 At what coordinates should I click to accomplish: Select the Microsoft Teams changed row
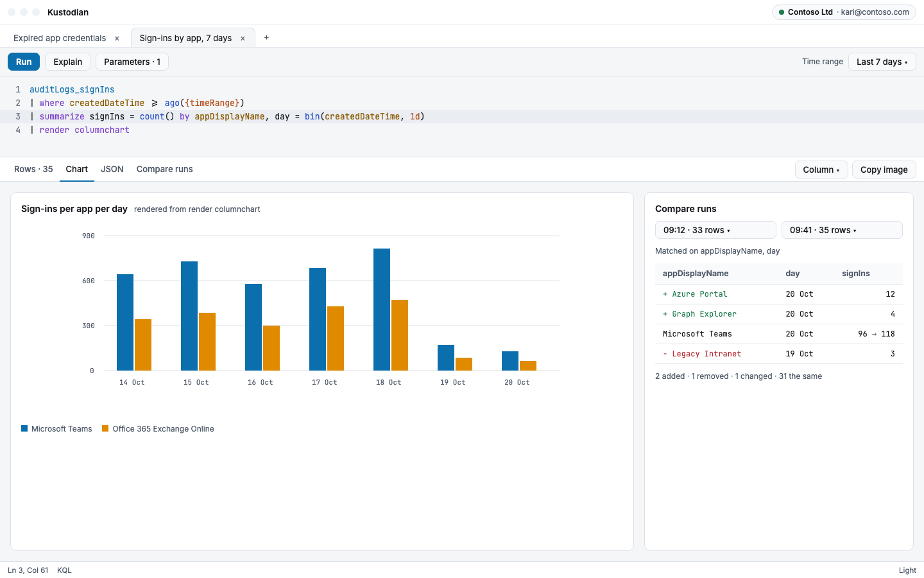pyautogui.click(x=779, y=334)
